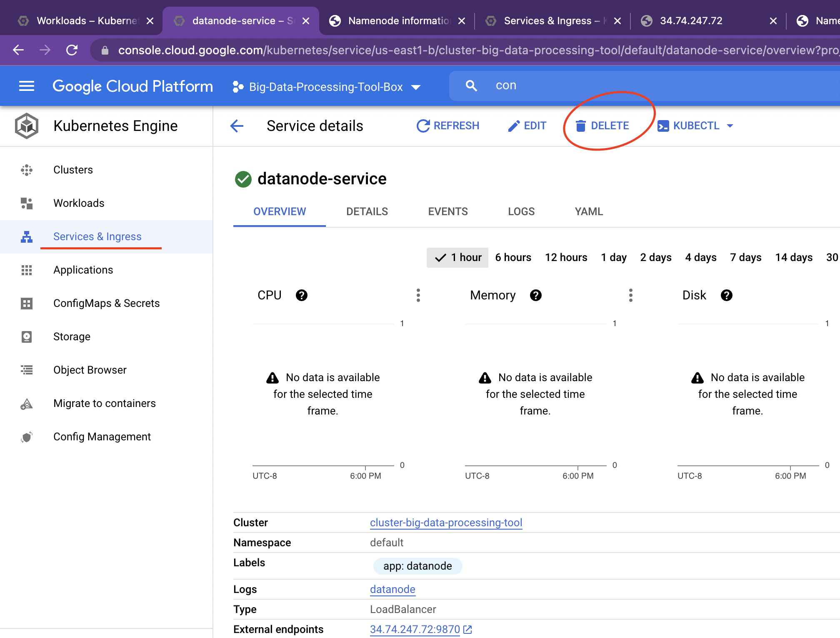This screenshot has width=840, height=638.
Task: Click the back arrow beside Service details
Action: tap(237, 126)
